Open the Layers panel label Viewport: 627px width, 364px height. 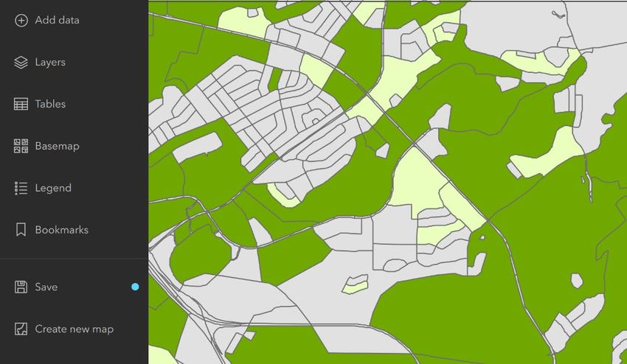point(50,63)
